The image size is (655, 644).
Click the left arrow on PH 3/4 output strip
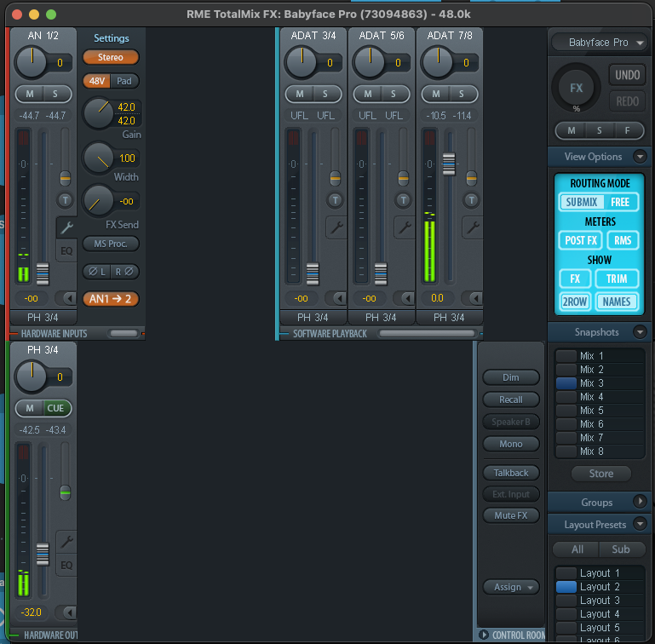point(66,612)
